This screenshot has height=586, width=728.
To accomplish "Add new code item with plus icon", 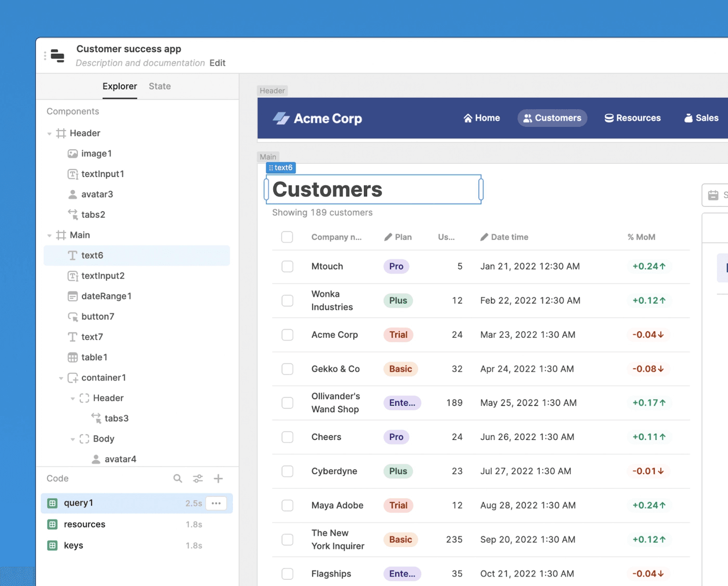I will pyautogui.click(x=218, y=478).
